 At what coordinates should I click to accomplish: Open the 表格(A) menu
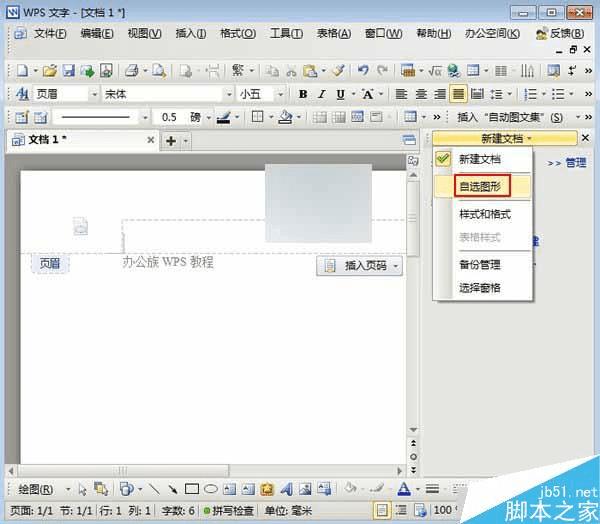[333, 34]
